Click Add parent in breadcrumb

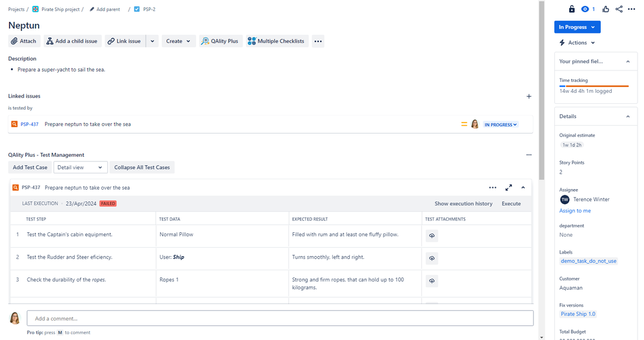click(108, 9)
